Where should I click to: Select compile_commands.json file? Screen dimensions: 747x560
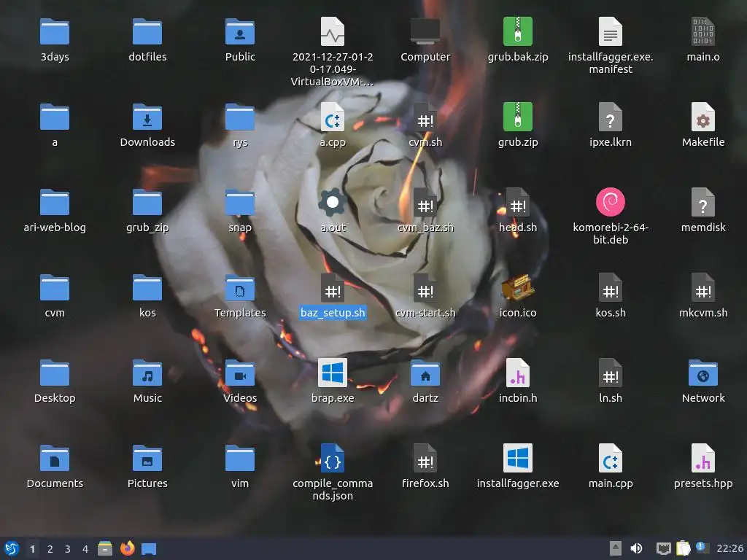[333, 458]
